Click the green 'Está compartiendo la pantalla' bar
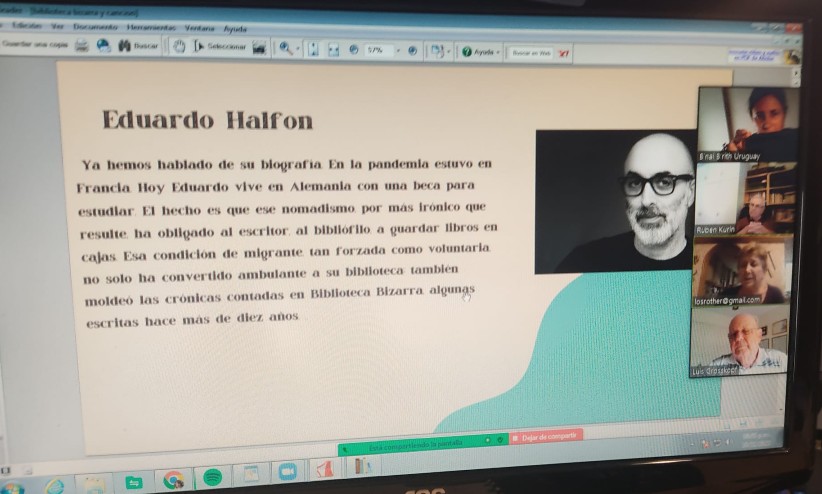822x494 pixels. tap(423, 443)
